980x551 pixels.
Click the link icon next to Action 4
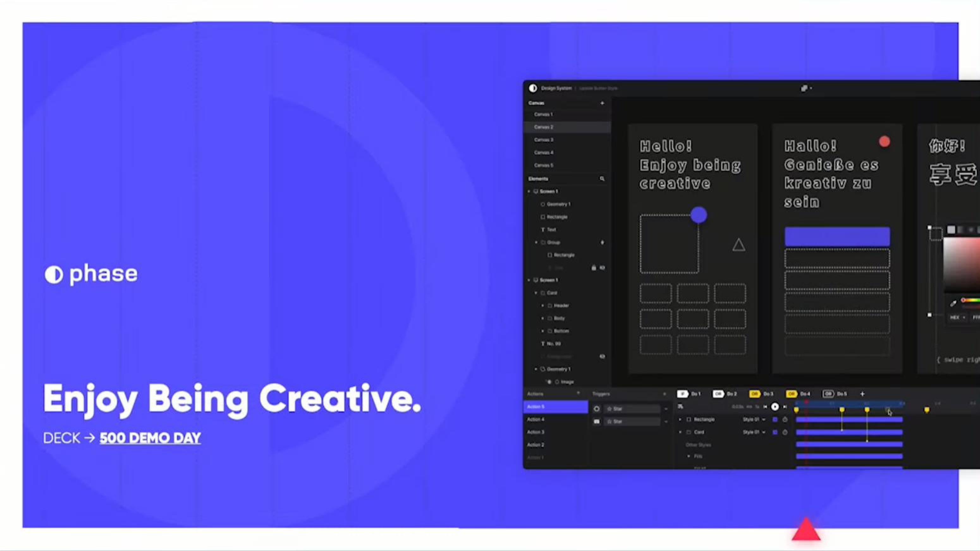[x=596, y=421]
